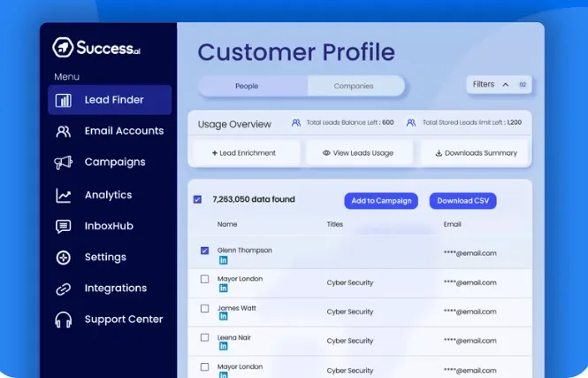Click the Lead Finder bar chart icon

click(63, 100)
